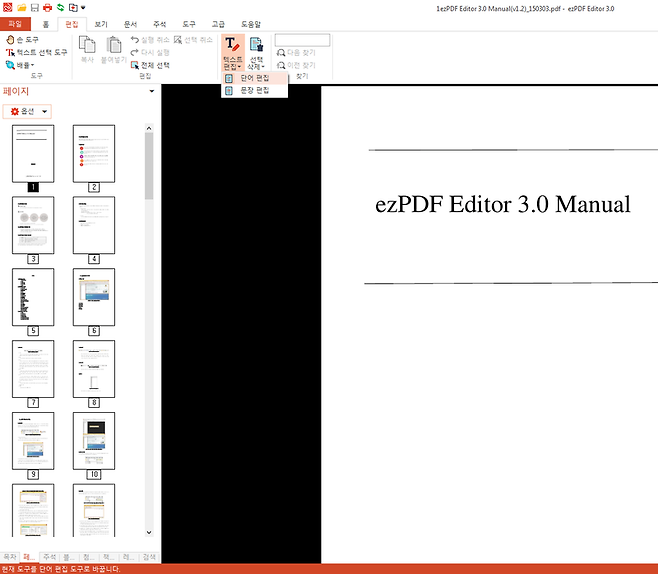Image resolution: width=658 pixels, height=574 pixels.
Task: Choose 단어 편집 from the text edit menu
Action: pyautogui.click(x=254, y=78)
